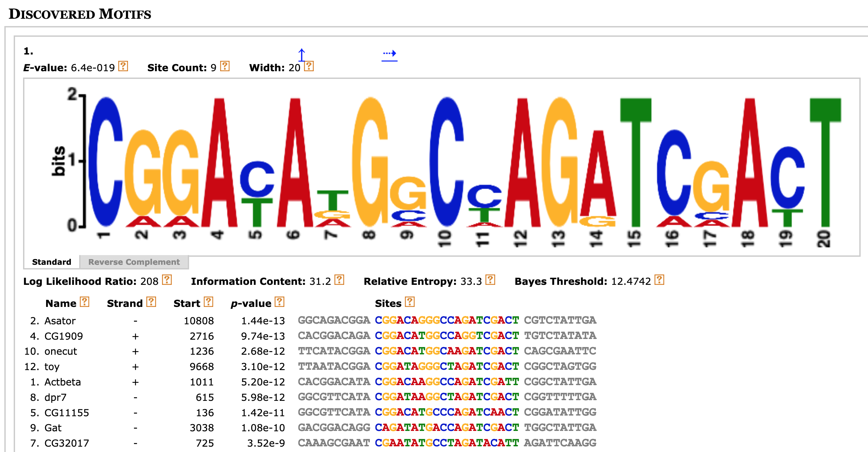
Task: Click the colored site sequence CGGACAGGGCCAGATCGACT
Action: [x=447, y=320]
